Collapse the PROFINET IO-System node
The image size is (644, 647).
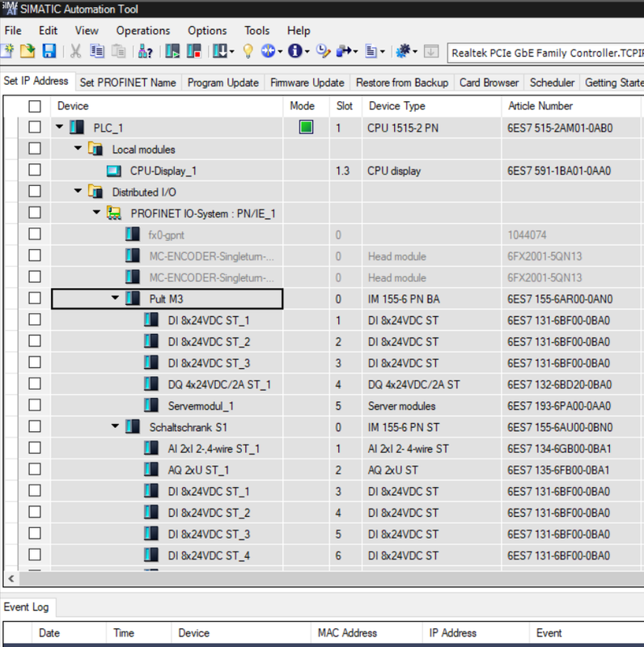tap(96, 213)
